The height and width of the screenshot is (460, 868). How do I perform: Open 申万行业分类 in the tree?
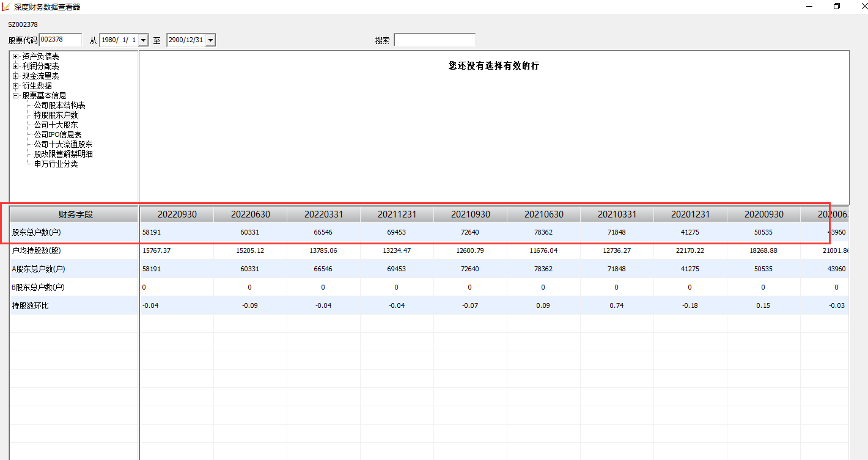coord(56,164)
